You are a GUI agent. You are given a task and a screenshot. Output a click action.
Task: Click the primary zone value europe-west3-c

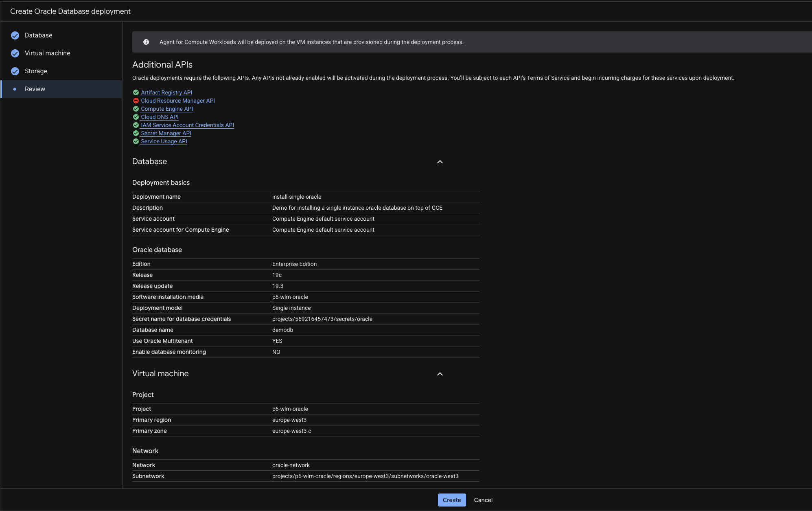(x=291, y=431)
